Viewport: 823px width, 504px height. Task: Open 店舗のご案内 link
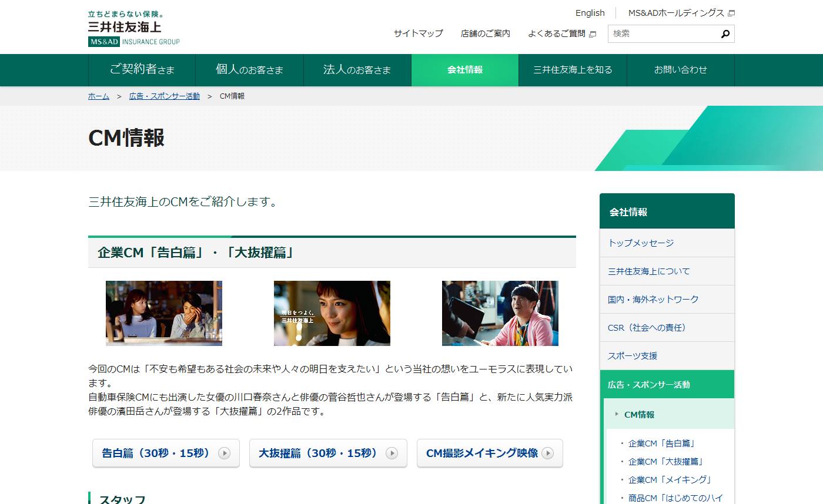click(x=485, y=33)
